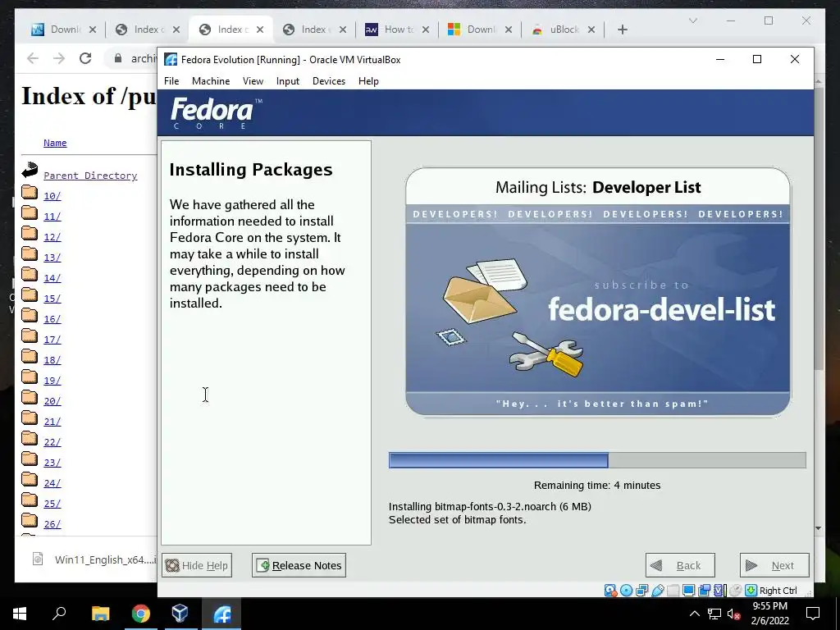Screen dimensions: 840x630
Task: Click the hard disk activity indicator in VirtualBox status bar
Action: (610, 591)
